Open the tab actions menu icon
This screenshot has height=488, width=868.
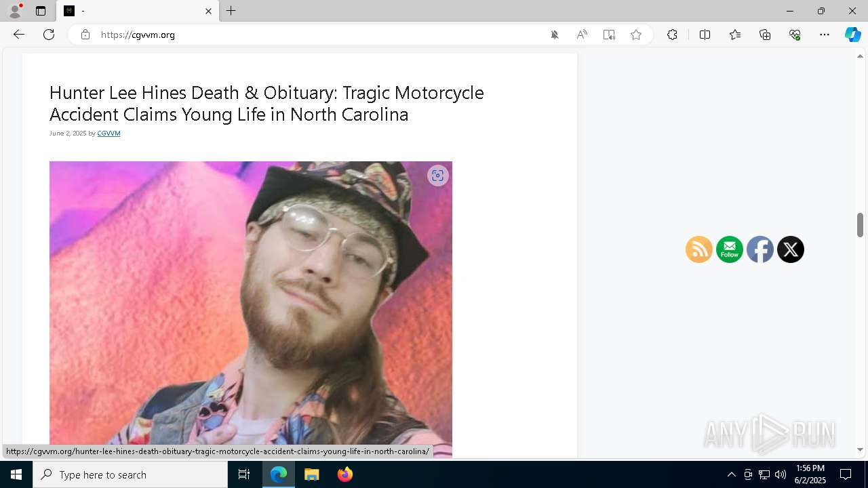click(41, 11)
